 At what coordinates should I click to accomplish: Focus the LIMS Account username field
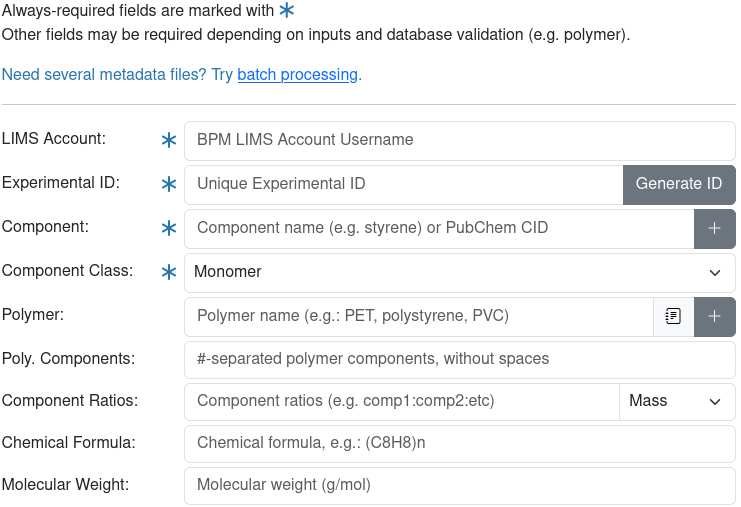459,141
